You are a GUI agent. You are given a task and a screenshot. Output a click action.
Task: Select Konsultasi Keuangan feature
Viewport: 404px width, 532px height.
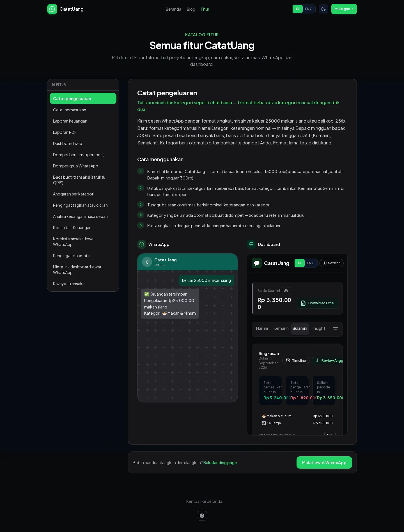point(83,228)
